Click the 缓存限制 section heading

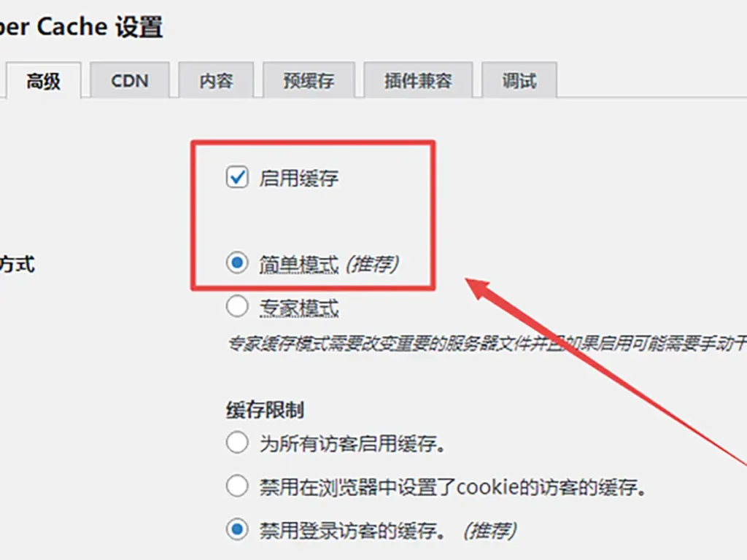pyautogui.click(x=265, y=410)
